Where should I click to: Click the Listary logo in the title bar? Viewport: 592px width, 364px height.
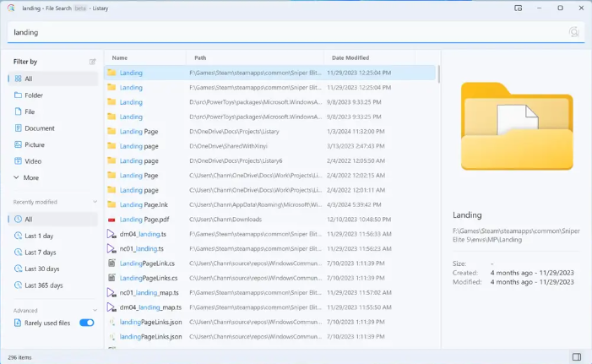(11, 8)
